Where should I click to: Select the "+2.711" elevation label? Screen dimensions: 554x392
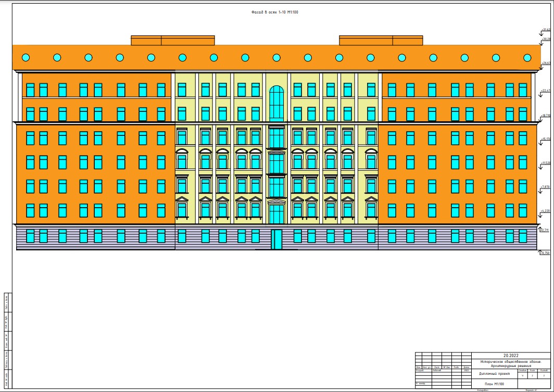[546, 230]
